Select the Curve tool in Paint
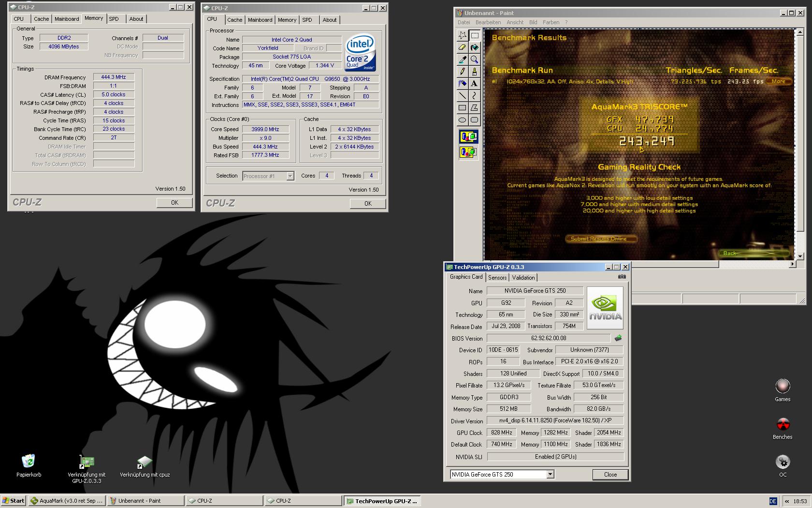812x508 pixels. pos(475,96)
